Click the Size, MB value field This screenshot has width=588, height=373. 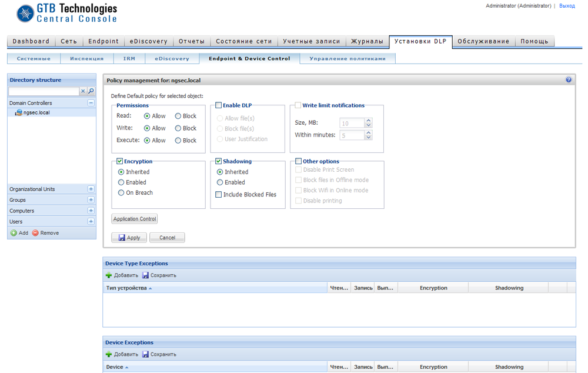[x=352, y=123]
